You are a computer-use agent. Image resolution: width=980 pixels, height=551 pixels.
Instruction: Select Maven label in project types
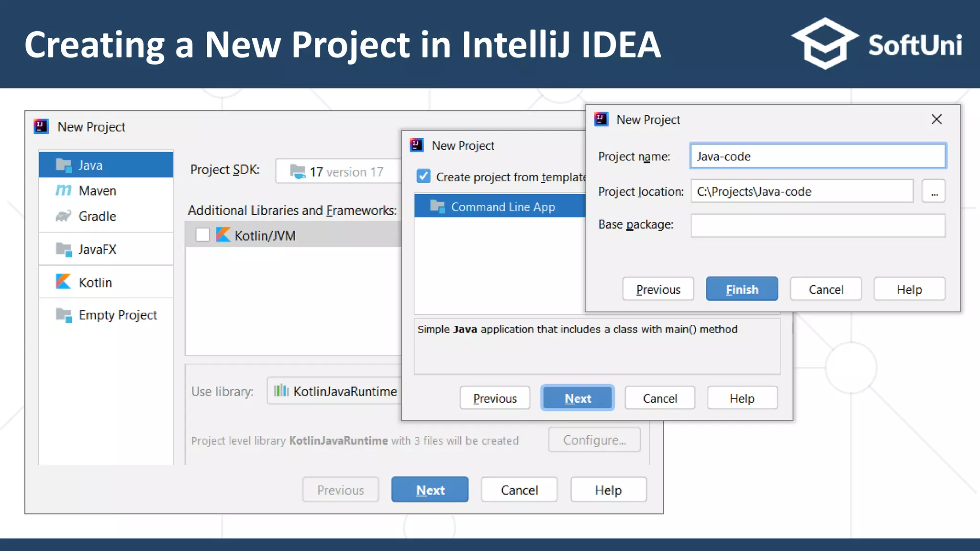click(x=98, y=190)
